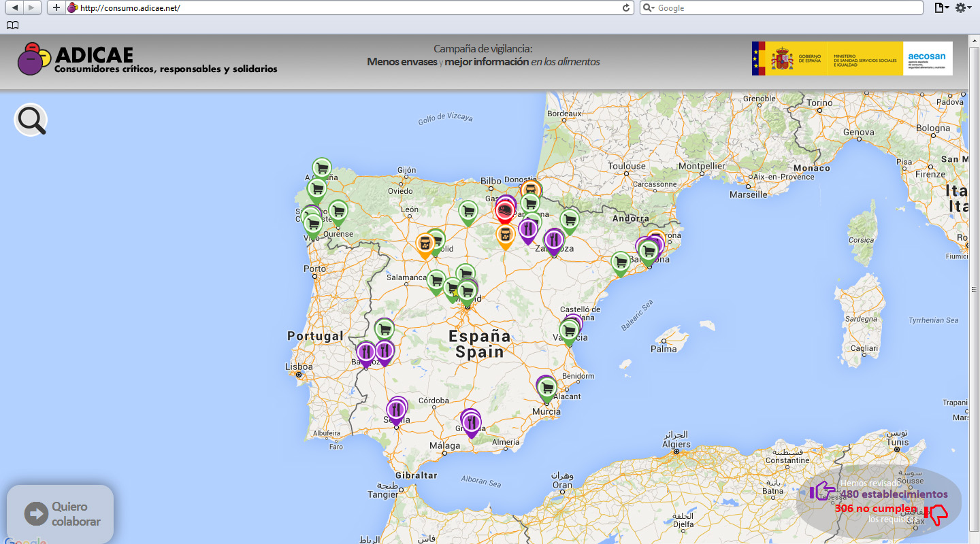980x544 pixels.
Task: Click the 'Lisboa' map label
Action: pyautogui.click(x=299, y=367)
